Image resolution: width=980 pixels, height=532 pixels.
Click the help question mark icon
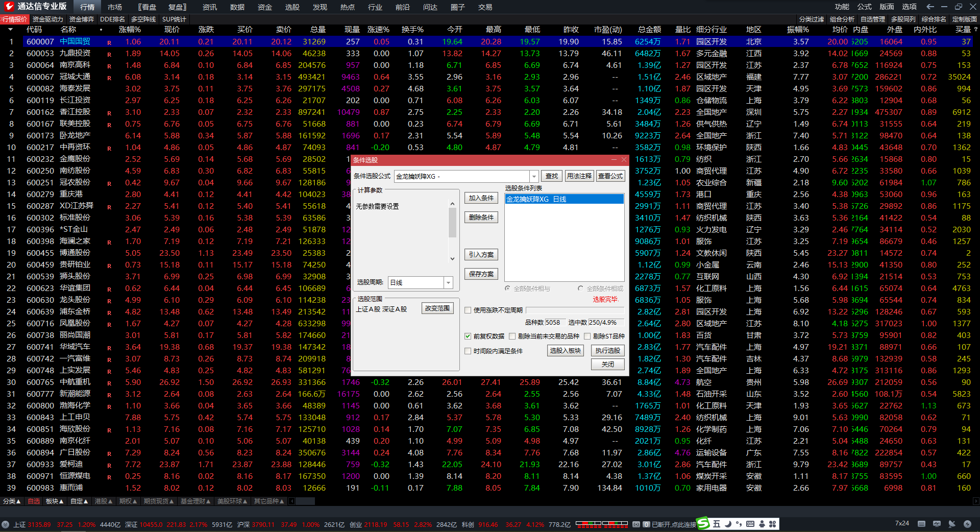(x=975, y=30)
